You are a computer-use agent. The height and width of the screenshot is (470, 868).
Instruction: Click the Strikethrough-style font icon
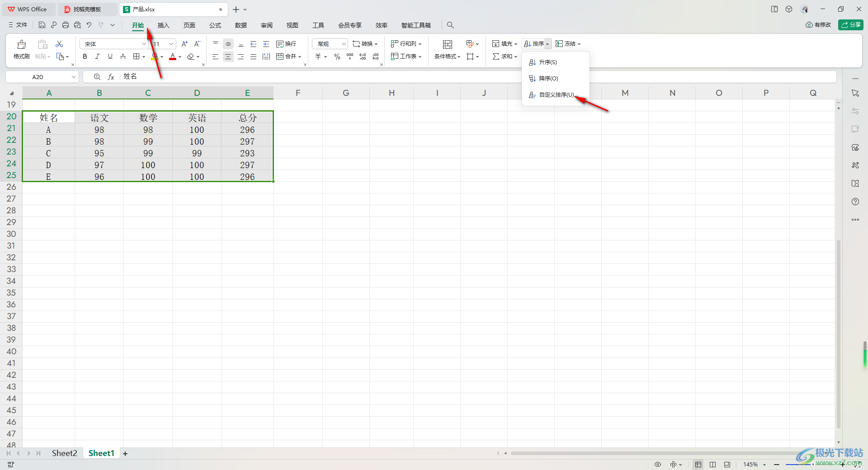(x=123, y=56)
